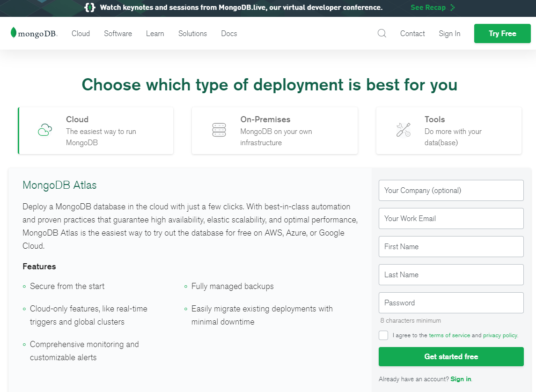Open the Solutions navigation menu
This screenshot has width=536, height=392.
[192, 34]
